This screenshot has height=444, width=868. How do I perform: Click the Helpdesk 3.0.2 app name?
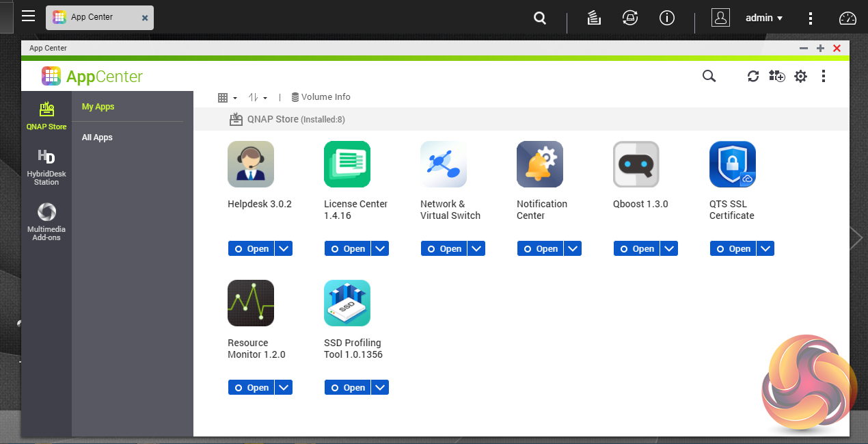[x=260, y=204]
